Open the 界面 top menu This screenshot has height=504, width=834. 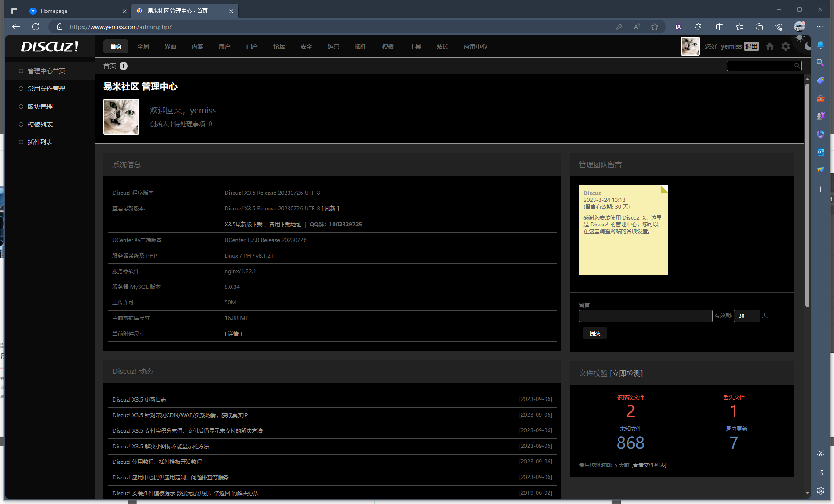[x=170, y=46]
